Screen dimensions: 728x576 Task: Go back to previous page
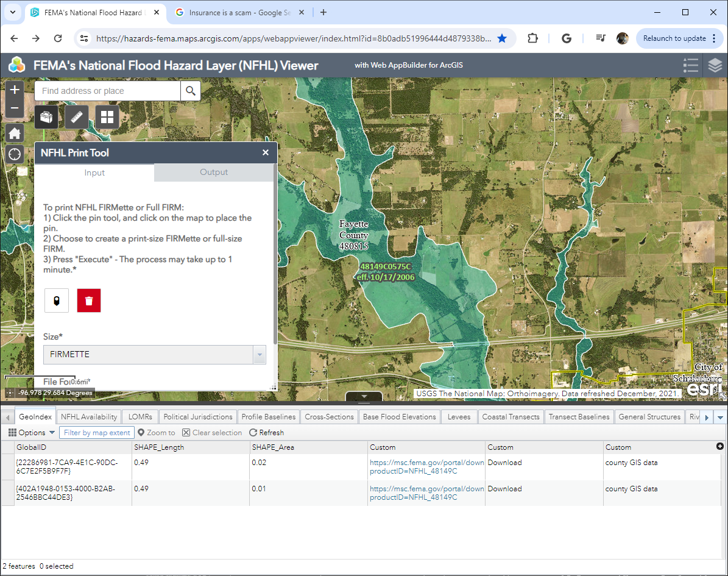tap(15, 38)
